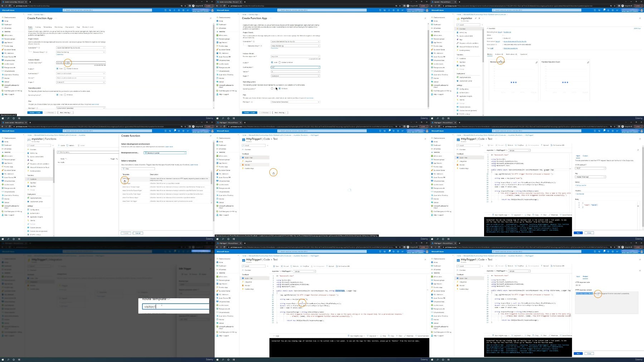Select Windows radio in myvisitor-named Create Function App form
Screen dimensions: 644x362
pos(280,88)
